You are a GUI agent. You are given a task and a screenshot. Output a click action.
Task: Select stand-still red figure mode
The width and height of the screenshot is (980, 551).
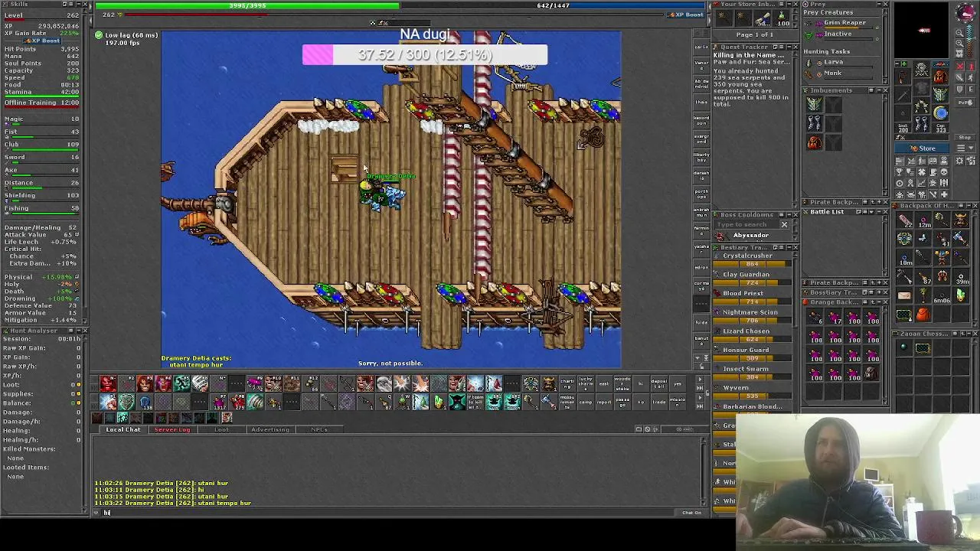coord(970,67)
